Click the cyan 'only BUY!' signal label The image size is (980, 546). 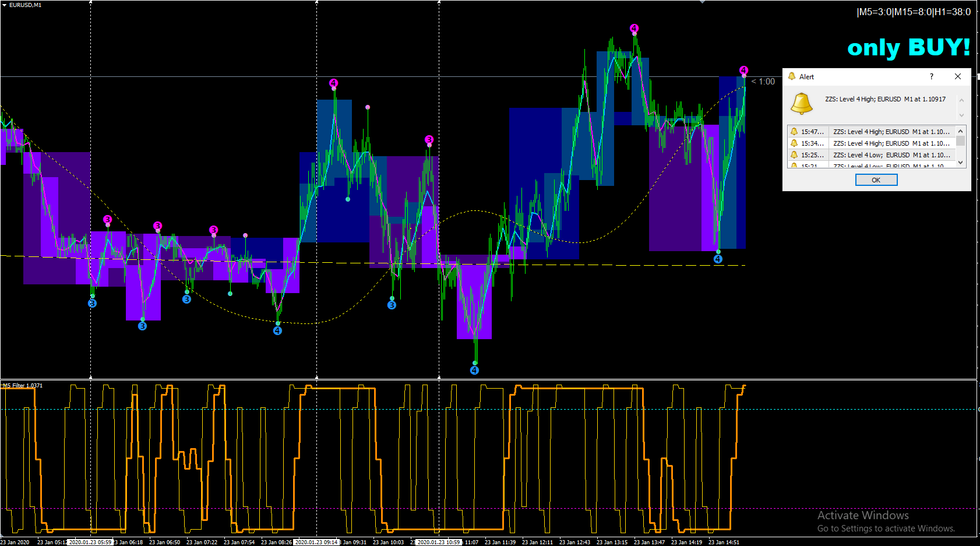(x=908, y=47)
